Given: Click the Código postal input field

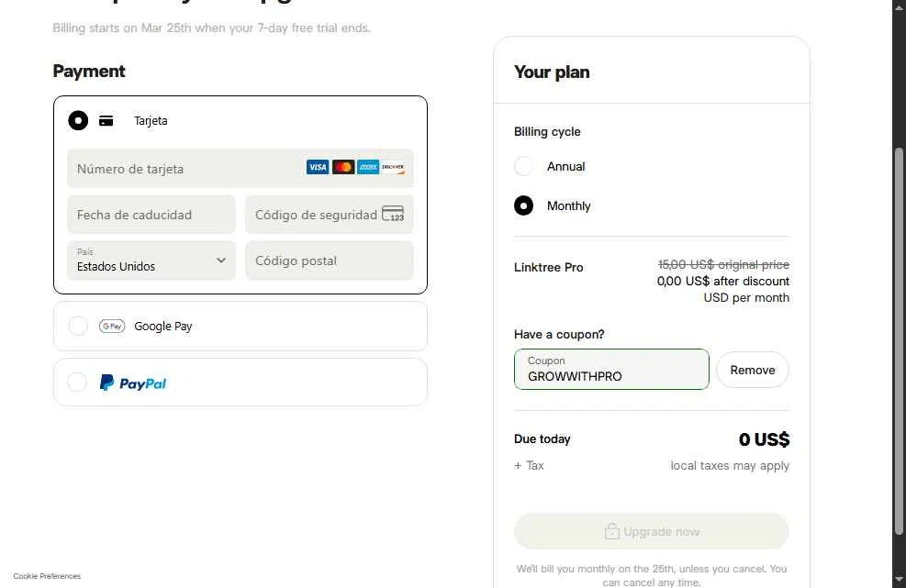Looking at the screenshot, I should pyautogui.click(x=329, y=261).
